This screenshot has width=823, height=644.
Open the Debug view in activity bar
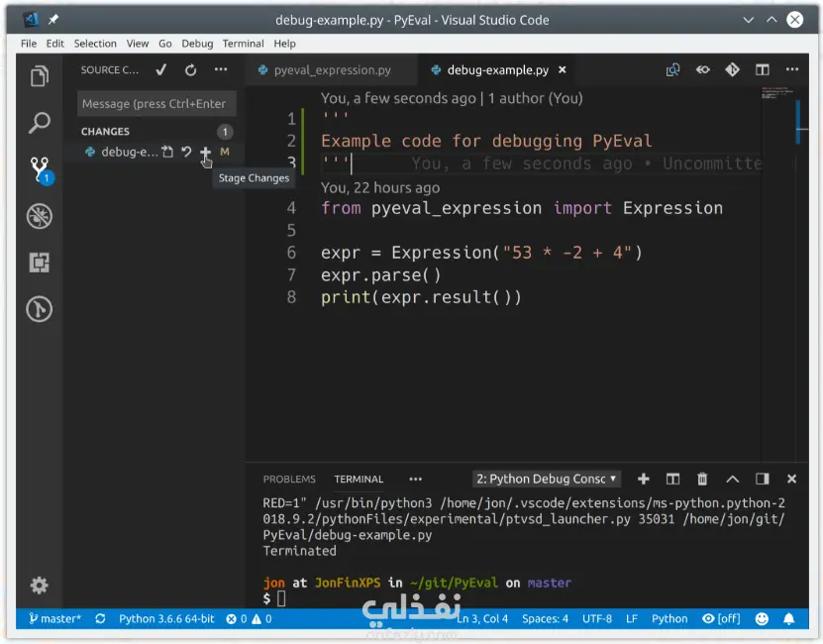pyautogui.click(x=40, y=216)
